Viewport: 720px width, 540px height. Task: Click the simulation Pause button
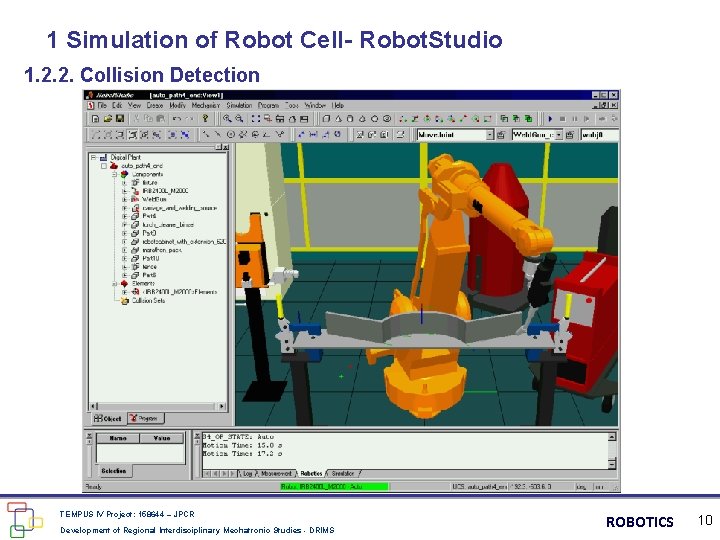(574, 118)
